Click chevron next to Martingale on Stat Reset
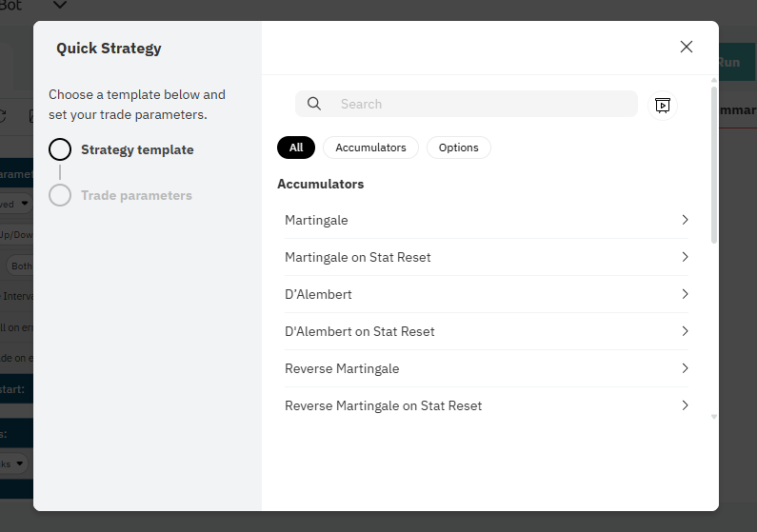The image size is (757, 532). coord(685,257)
